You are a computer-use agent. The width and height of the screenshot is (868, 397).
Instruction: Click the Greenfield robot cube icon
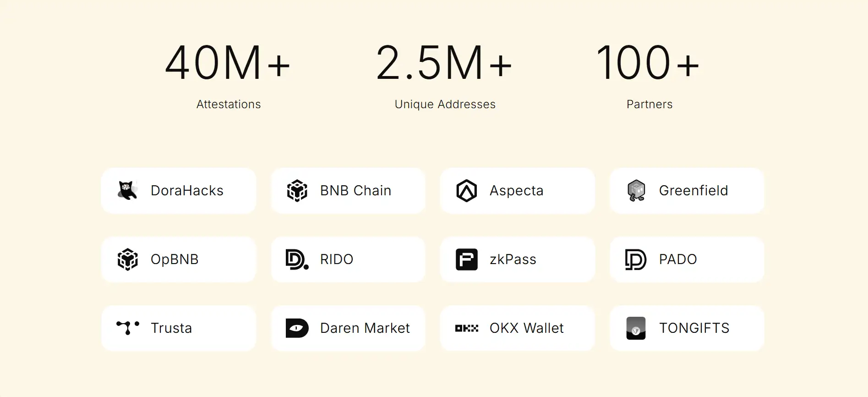[x=636, y=191]
